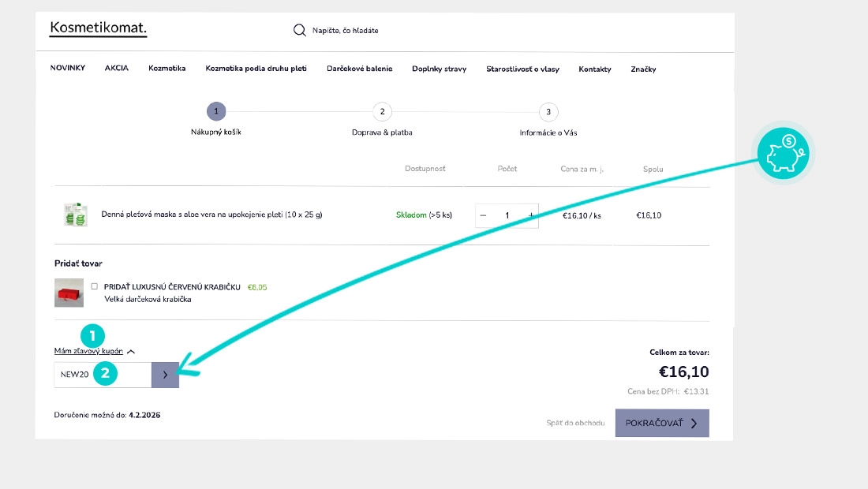Click 'Veľká darčeková krabička' description
Screen dimensions: 868x489
point(148,299)
